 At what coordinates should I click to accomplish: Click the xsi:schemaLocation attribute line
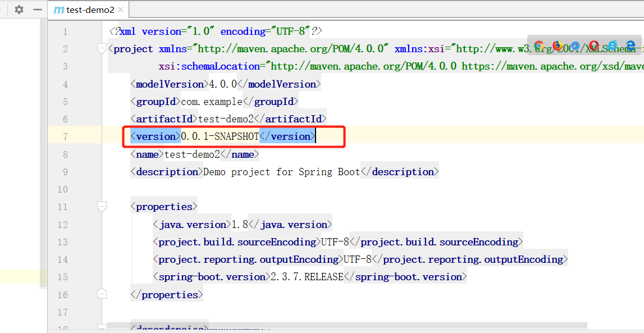[x=401, y=66]
